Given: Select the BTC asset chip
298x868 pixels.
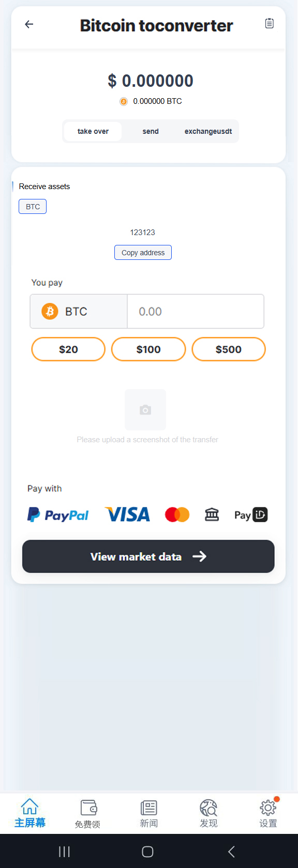Looking at the screenshot, I should tap(33, 207).
